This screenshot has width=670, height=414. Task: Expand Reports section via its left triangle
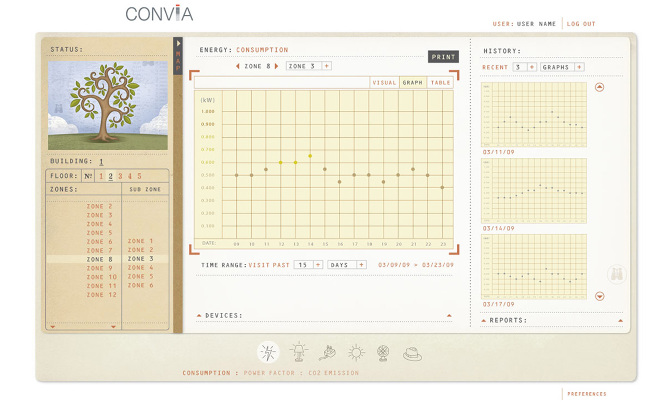point(484,320)
